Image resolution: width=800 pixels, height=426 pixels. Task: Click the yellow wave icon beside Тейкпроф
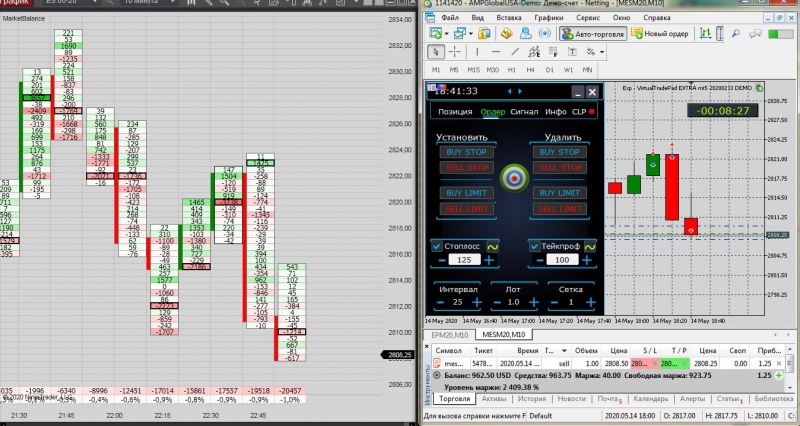point(589,246)
